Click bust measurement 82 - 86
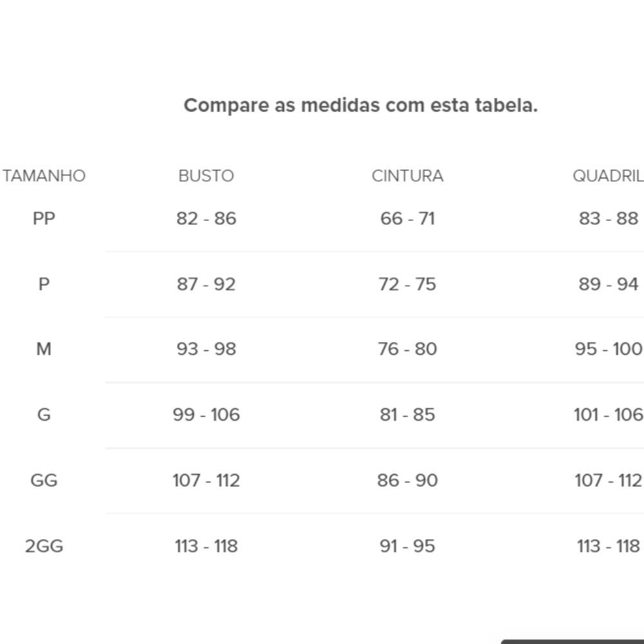The image size is (644, 644). point(206,218)
